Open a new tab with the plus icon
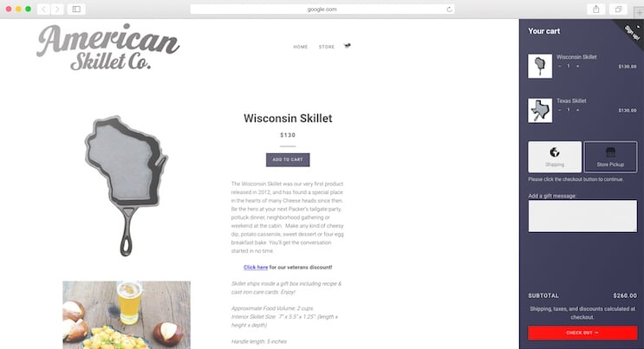This screenshot has height=349, width=644. pyautogui.click(x=639, y=12)
